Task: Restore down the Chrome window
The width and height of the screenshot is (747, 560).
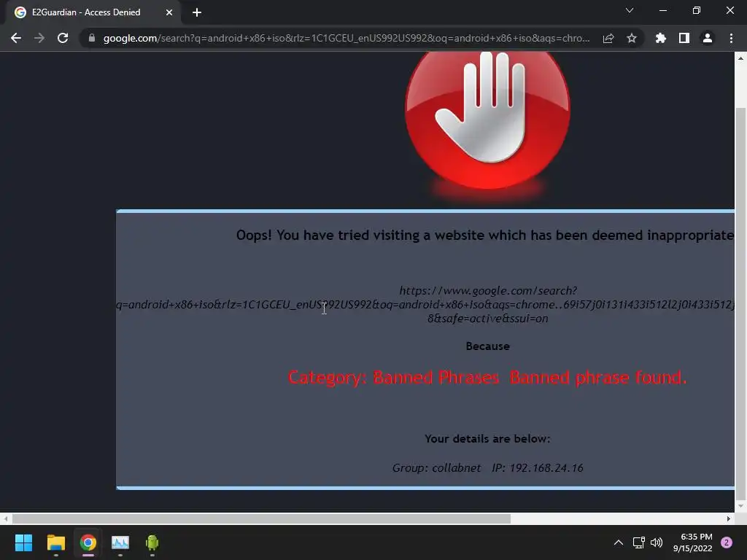Action: pyautogui.click(x=697, y=10)
